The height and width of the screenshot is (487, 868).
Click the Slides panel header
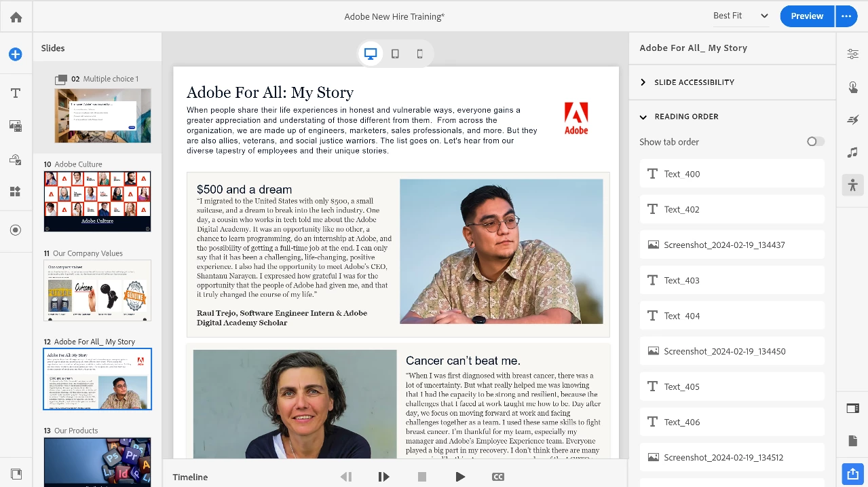[53, 48]
